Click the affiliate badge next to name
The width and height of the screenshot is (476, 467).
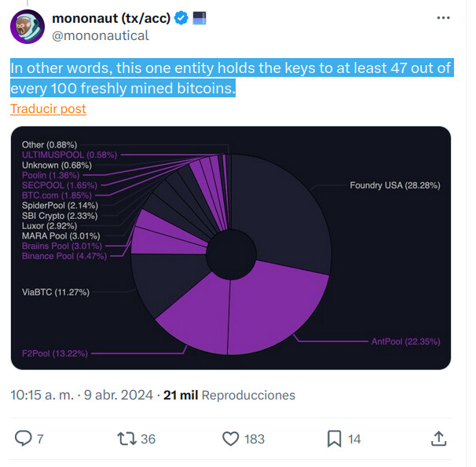200,17
